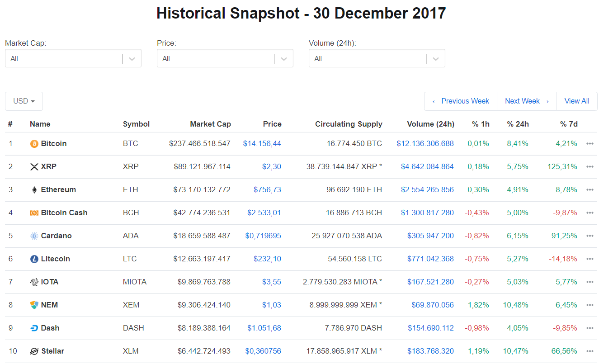Expand the Price filter dropdown
This screenshot has width=599, height=364.
tap(225, 58)
